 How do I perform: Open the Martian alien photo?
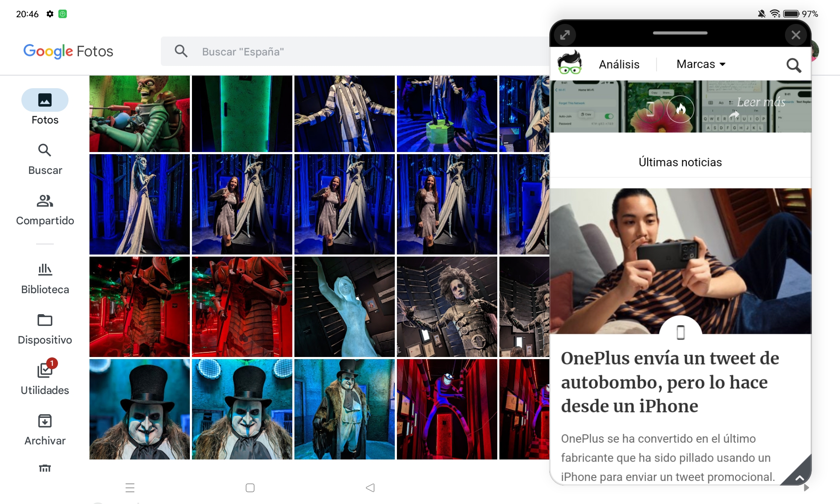click(x=139, y=114)
